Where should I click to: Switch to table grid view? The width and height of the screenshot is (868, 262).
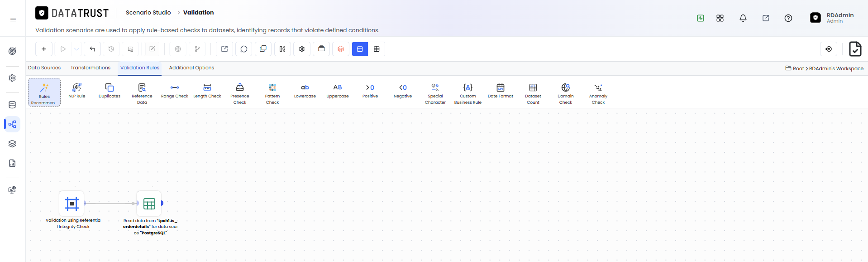[x=377, y=49]
